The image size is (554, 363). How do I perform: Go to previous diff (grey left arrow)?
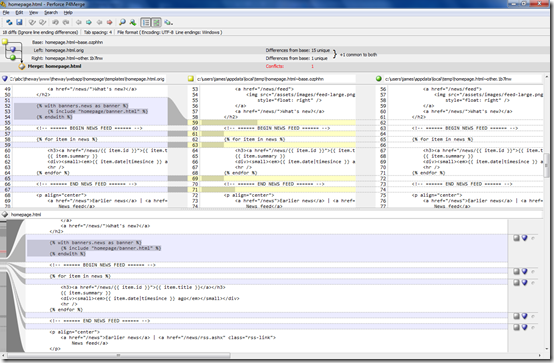[78, 22]
